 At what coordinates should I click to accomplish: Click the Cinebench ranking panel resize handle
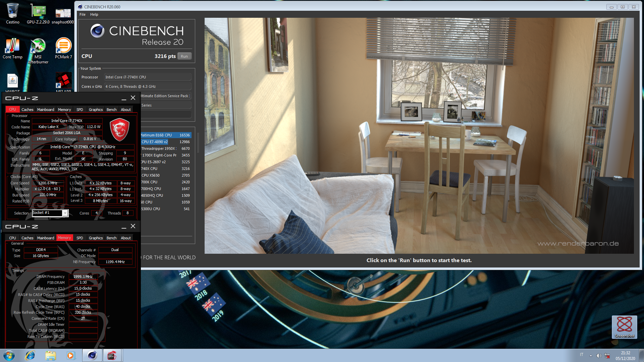(x=198, y=143)
